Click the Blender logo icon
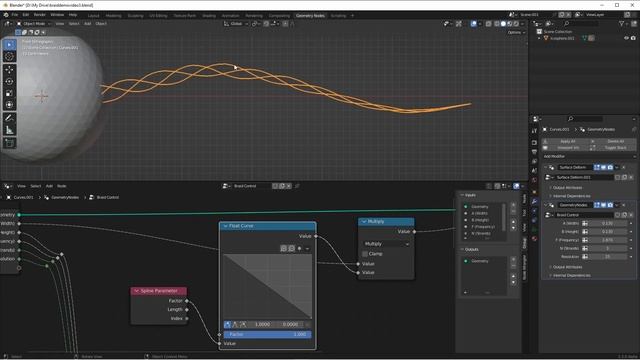 tap(6, 15)
